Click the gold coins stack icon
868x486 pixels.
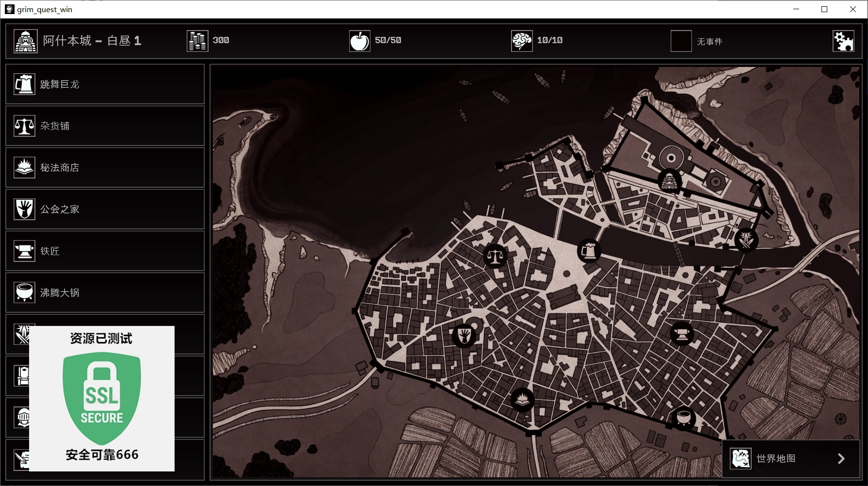click(197, 41)
